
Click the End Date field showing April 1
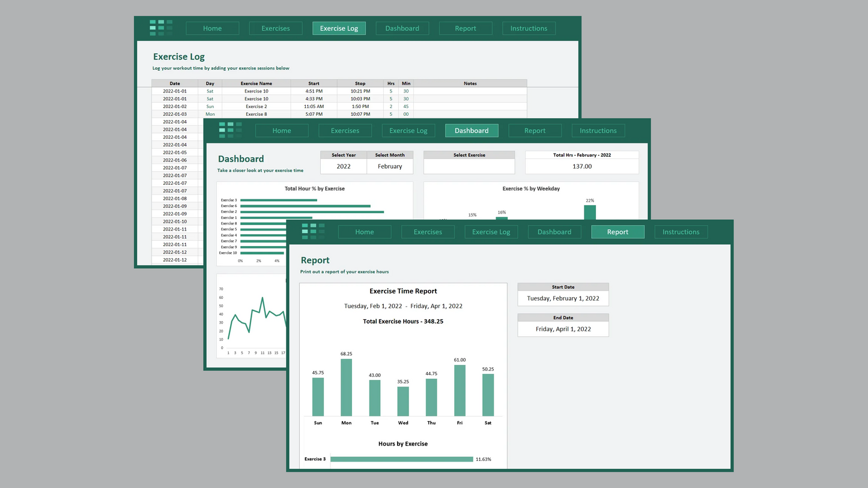tap(562, 329)
